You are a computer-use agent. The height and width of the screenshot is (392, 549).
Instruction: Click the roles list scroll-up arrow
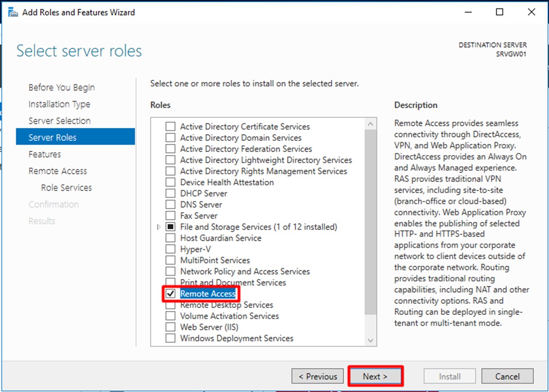coord(370,123)
